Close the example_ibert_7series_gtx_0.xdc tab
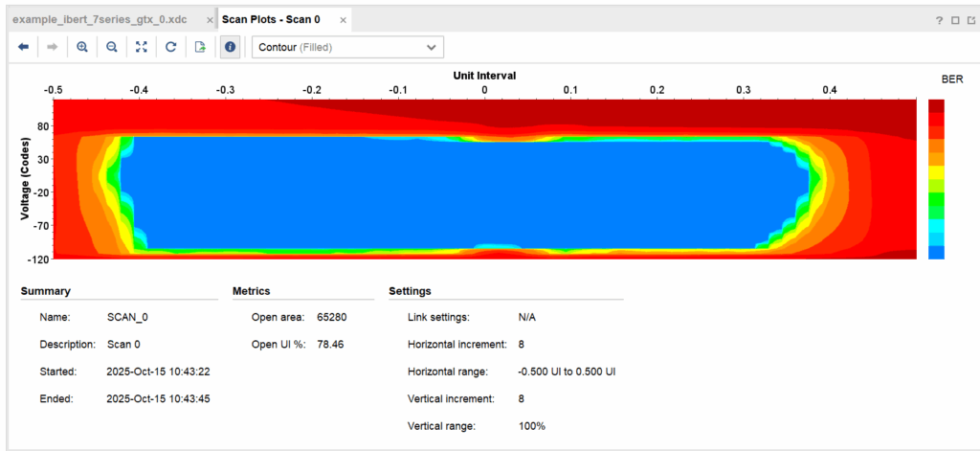 pyautogui.click(x=210, y=19)
